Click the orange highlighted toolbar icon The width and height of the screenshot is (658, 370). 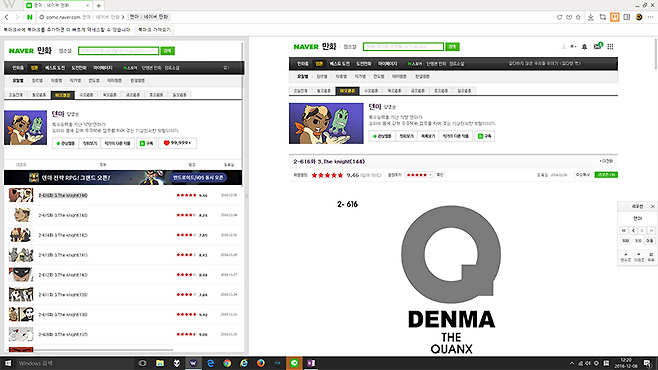[x=615, y=17]
